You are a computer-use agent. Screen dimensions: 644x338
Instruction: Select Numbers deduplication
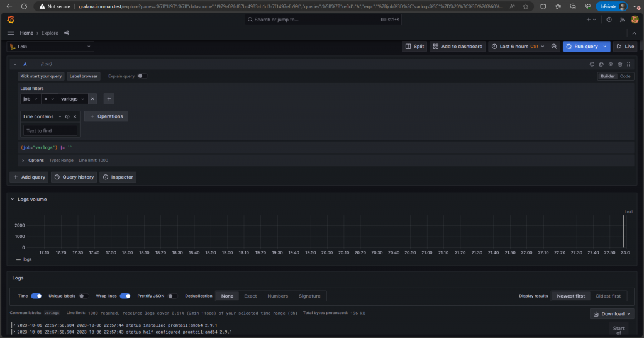pos(277,296)
